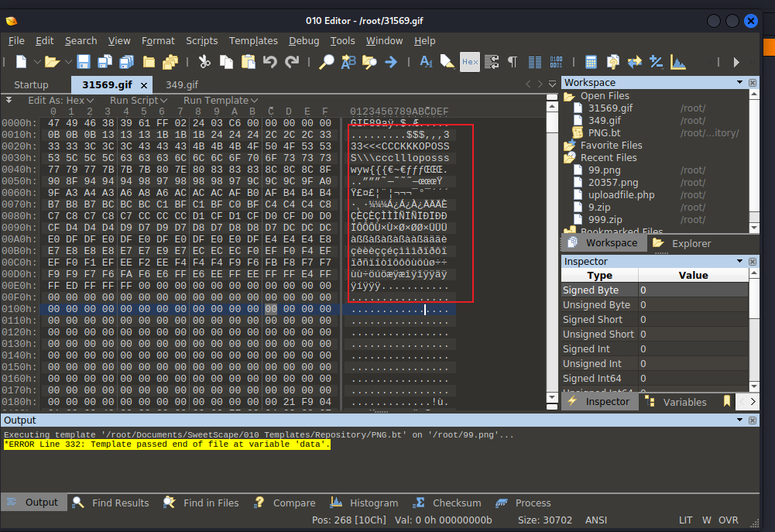Open dropdown arrow next to Open file
775x532 pixels.
68,62
